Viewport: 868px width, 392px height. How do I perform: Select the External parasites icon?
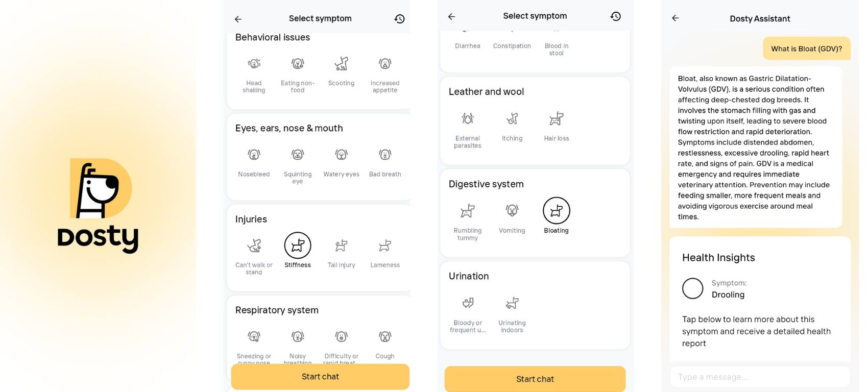(x=468, y=119)
